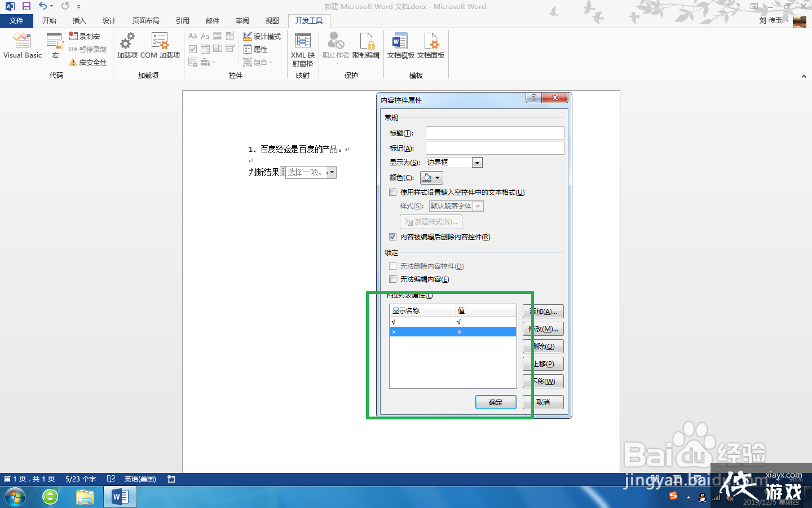
Task: Insert a building block gallery control
Action: [x=230, y=36]
